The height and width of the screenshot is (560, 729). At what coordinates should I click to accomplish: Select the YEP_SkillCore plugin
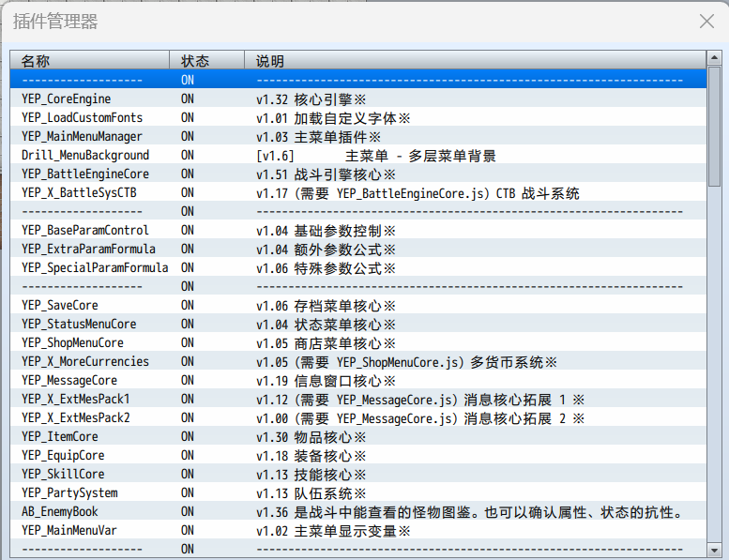click(x=358, y=474)
